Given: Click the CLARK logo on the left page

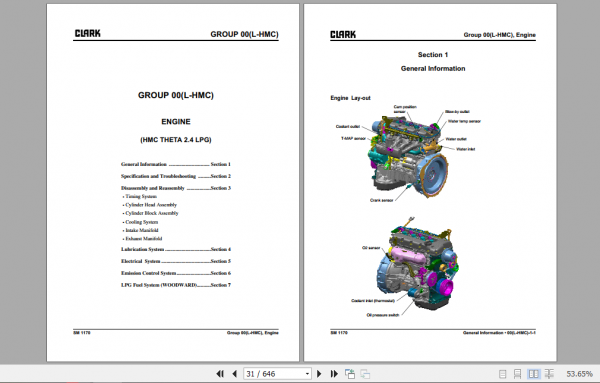Looking at the screenshot, I should tap(88, 34).
